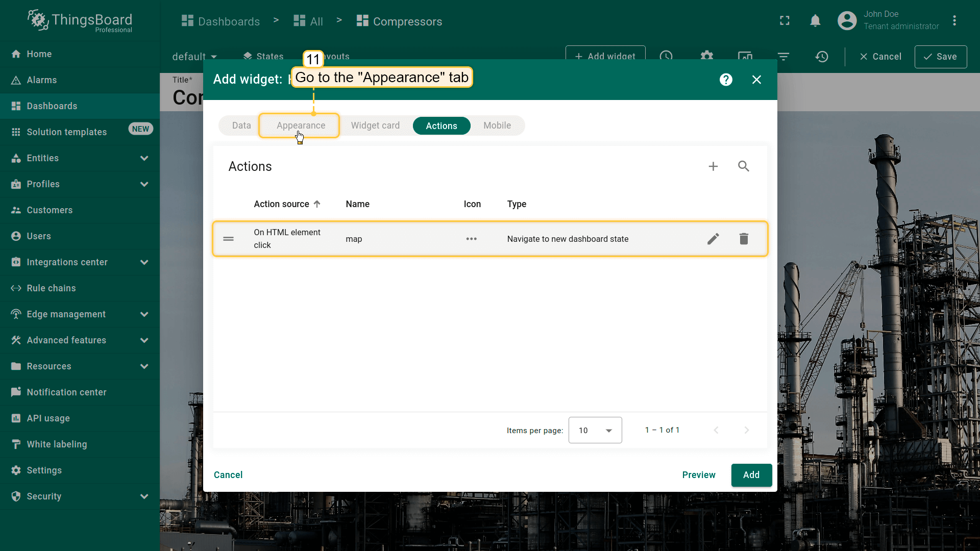Open the user menu three-dots icon
Viewport: 980px width, 551px height.
pyautogui.click(x=954, y=21)
